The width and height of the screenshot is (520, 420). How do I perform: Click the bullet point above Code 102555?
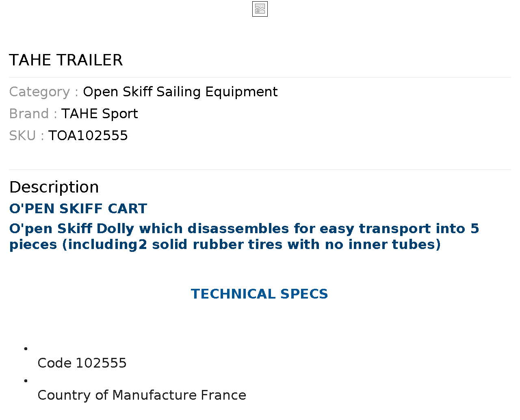pos(26,349)
